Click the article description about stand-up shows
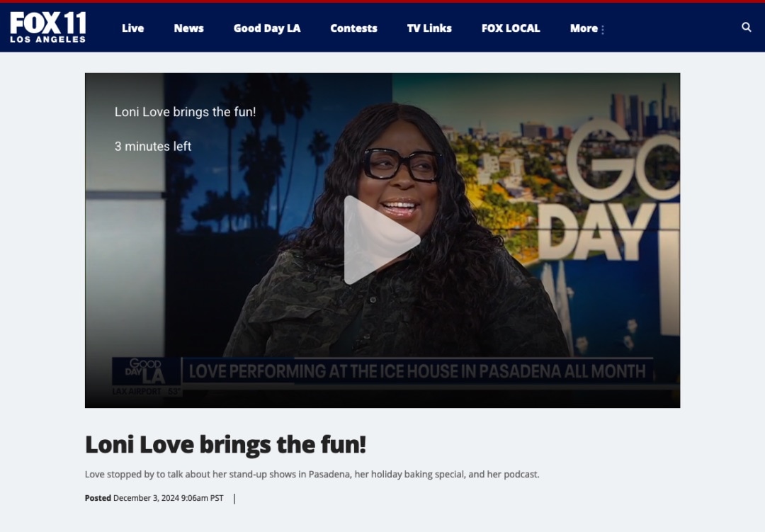765x532 pixels. (x=312, y=474)
